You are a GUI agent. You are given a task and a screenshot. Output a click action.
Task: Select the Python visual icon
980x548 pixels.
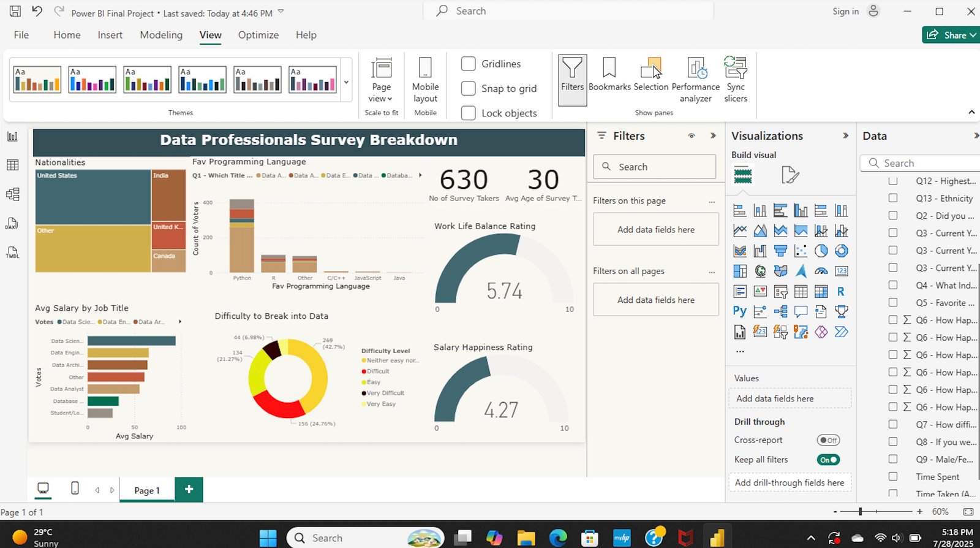(739, 311)
